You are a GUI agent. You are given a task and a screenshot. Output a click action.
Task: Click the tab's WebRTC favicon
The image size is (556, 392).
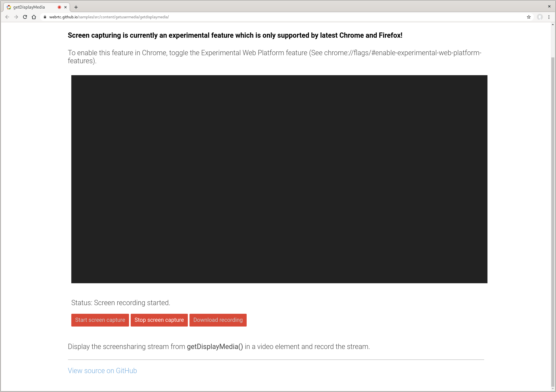click(x=9, y=7)
